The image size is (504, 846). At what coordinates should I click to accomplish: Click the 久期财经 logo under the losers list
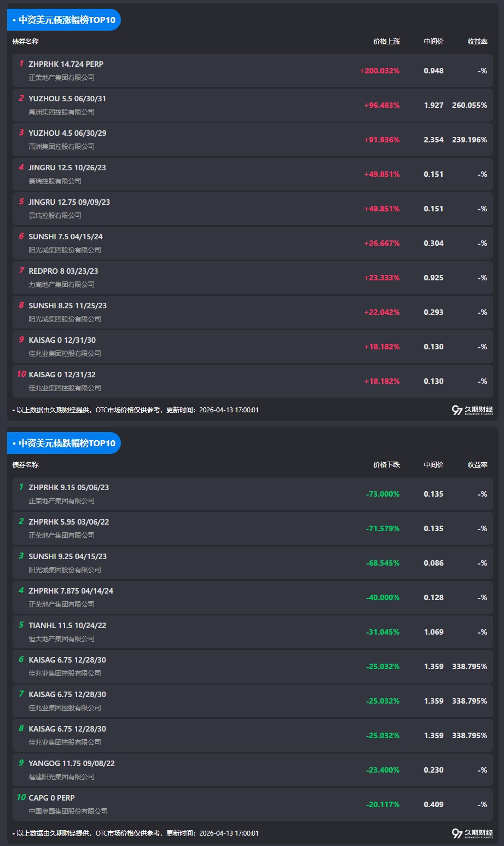click(x=472, y=833)
